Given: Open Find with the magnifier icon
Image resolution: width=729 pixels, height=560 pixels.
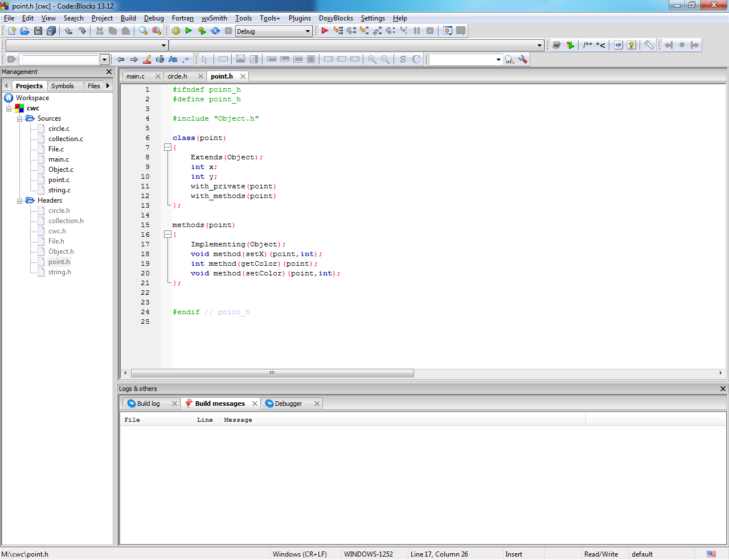Looking at the screenshot, I should coord(143,31).
